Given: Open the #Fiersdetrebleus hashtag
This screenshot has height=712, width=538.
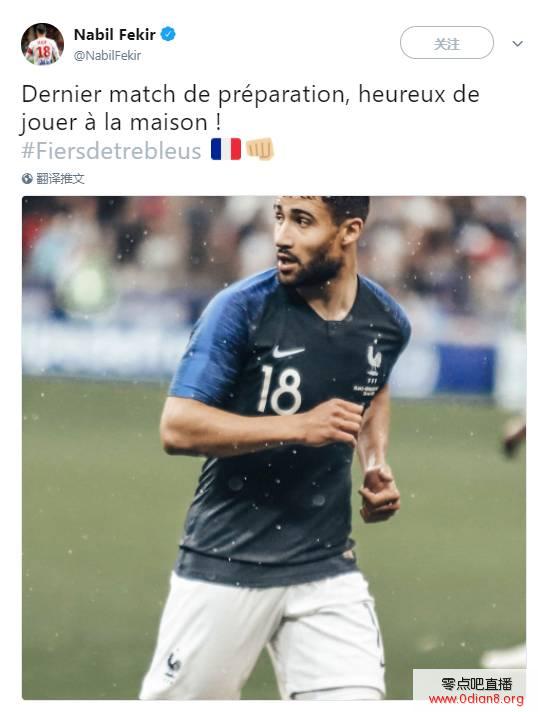Looking at the screenshot, I should pyautogui.click(x=111, y=150).
